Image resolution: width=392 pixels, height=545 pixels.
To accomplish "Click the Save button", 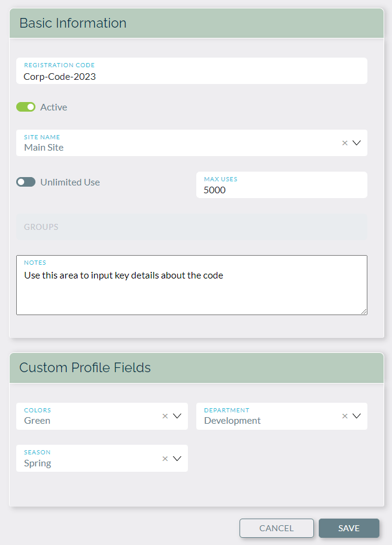I will [x=349, y=528].
